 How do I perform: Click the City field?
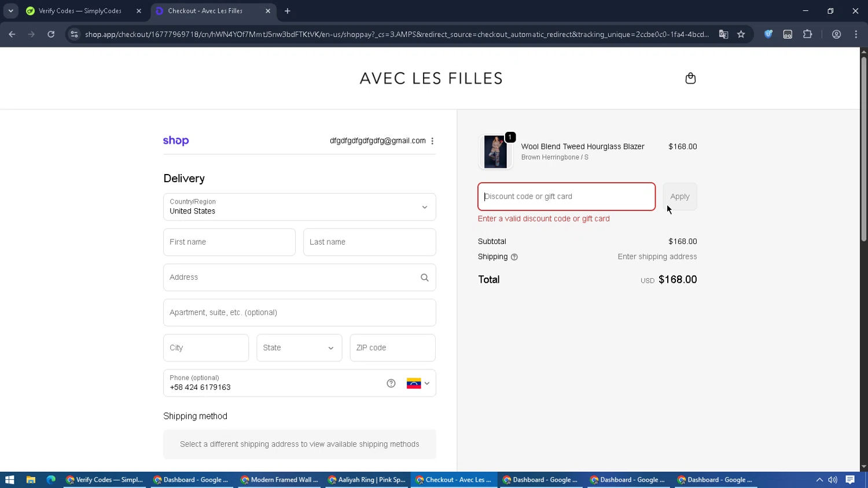click(x=206, y=348)
